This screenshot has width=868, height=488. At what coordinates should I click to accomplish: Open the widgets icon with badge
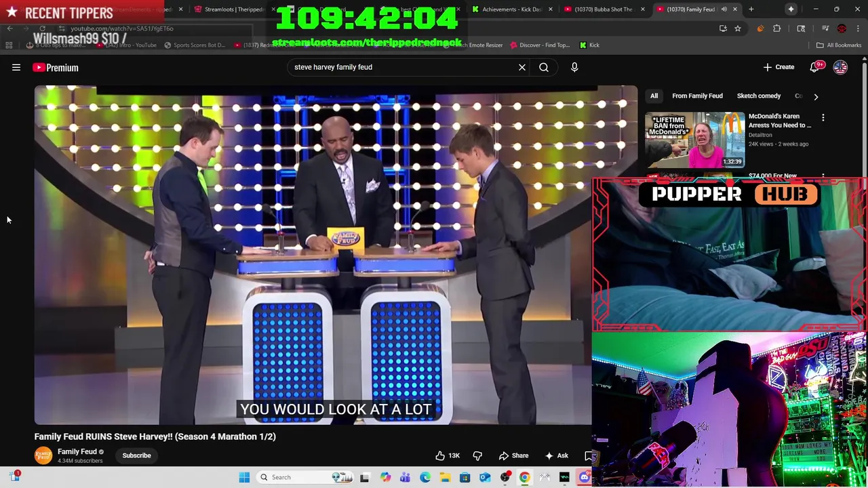14,477
